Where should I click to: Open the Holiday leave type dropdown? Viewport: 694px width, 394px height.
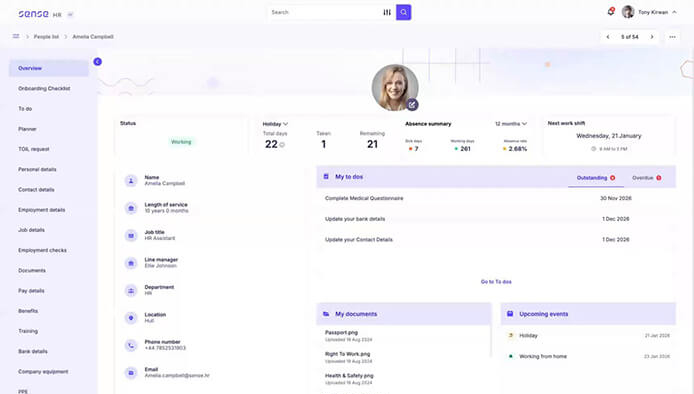275,124
